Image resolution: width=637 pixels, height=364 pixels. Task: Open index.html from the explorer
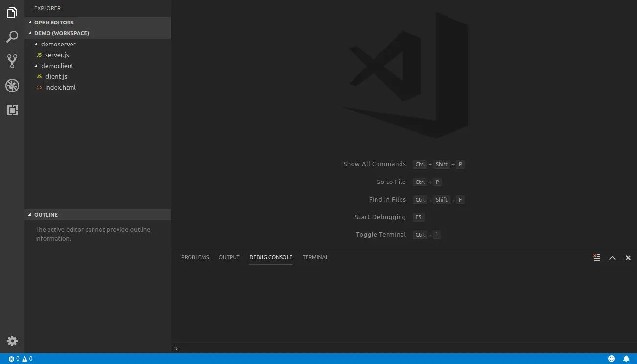coord(98,87)
